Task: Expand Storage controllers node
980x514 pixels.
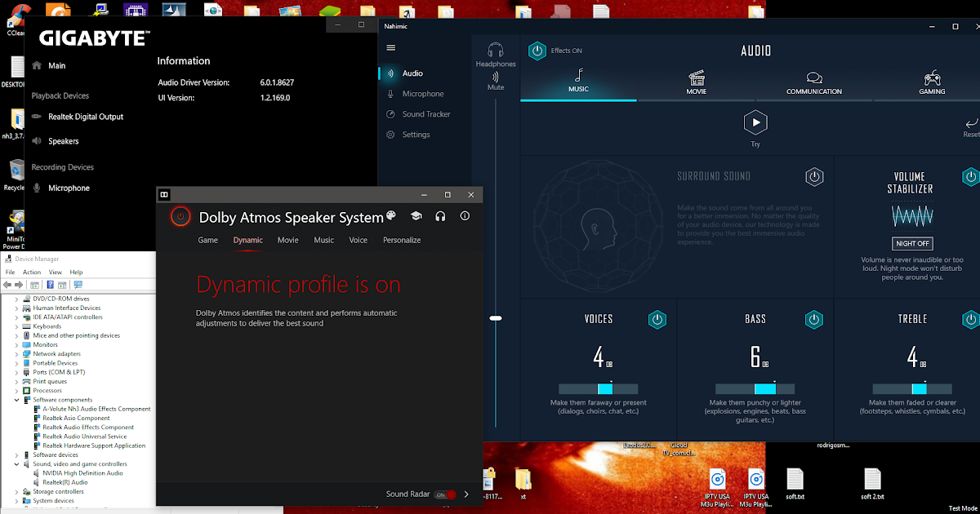Action: coord(17,492)
